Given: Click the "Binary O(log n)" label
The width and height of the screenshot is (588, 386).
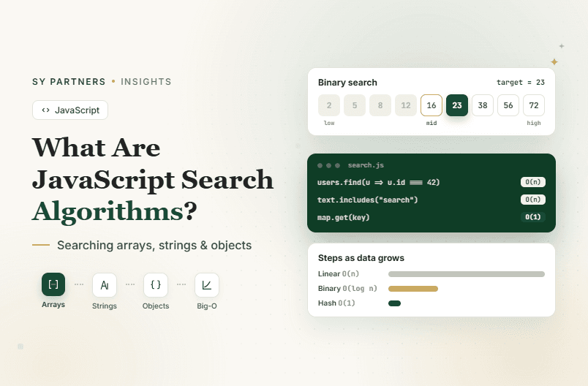Looking at the screenshot, I should tap(347, 289).
